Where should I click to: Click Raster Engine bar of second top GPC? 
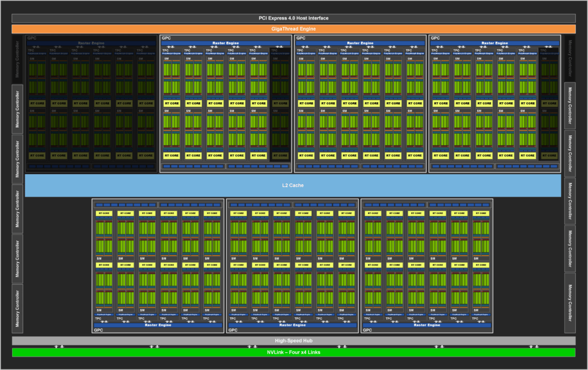pos(226,43)
